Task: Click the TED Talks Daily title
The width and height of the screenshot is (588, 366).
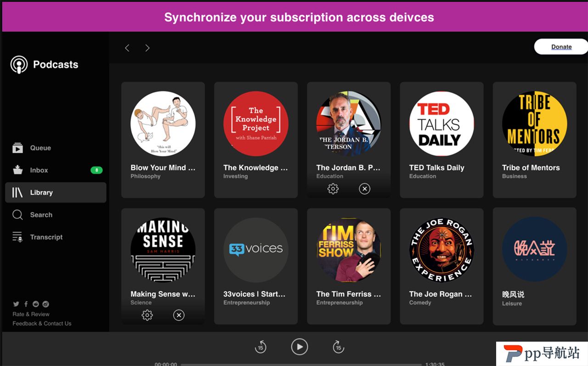Action: (437, 168)
